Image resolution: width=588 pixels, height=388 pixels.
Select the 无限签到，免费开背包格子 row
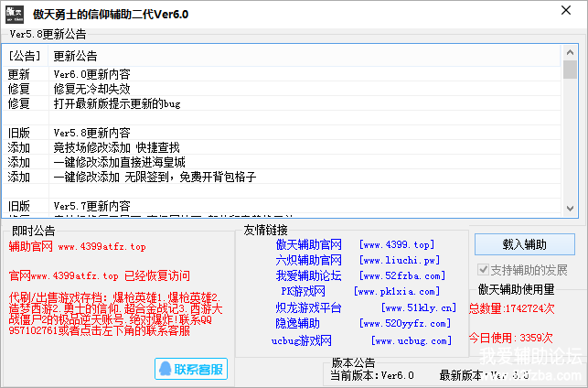point(282,177)
